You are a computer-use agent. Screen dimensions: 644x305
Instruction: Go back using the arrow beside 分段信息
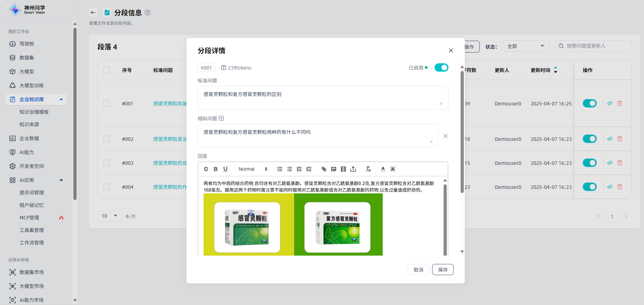tap(93, 13)
